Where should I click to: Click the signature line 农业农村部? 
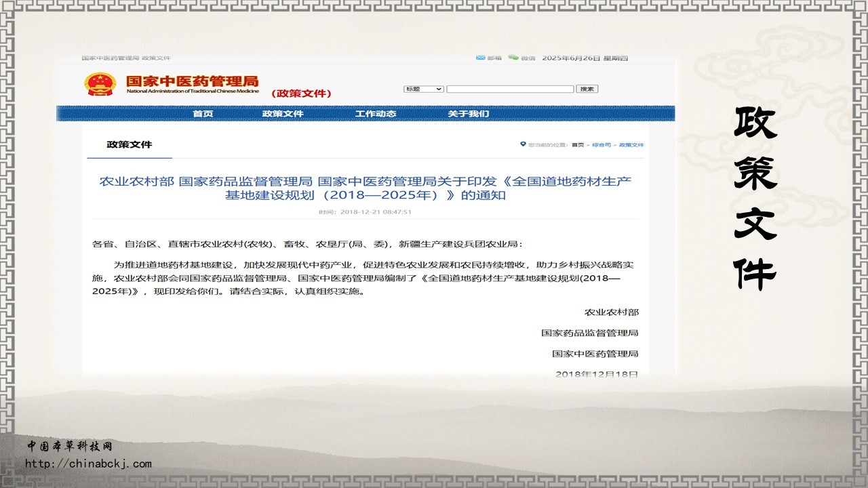[x=612, y=312]
